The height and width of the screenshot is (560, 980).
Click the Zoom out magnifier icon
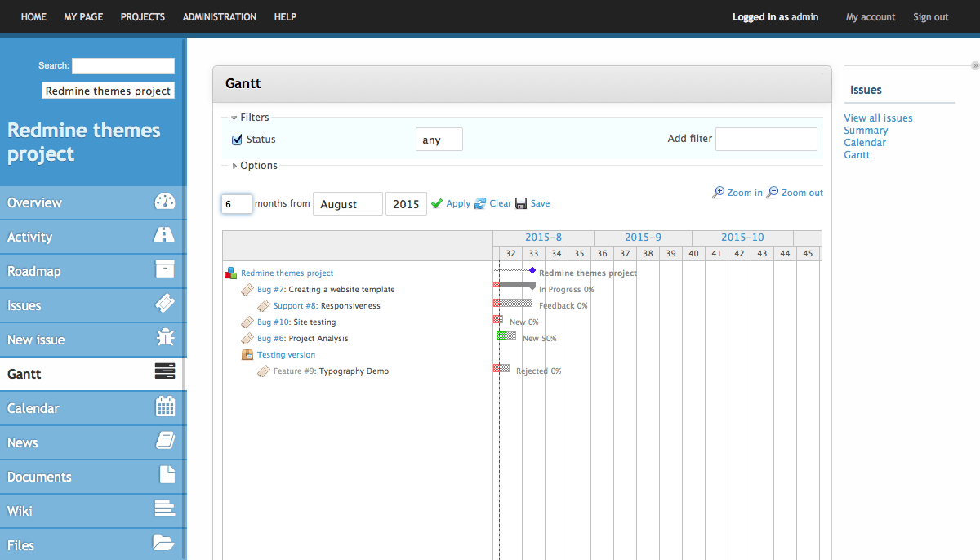click(x=773, y=193)
